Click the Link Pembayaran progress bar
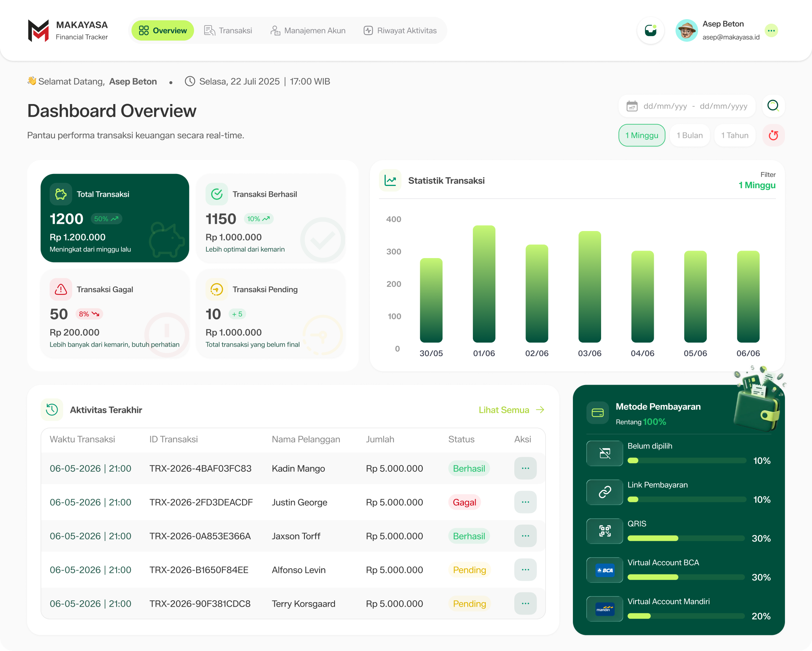Viewport: 812px width, 651px height. tap(687, 499)
